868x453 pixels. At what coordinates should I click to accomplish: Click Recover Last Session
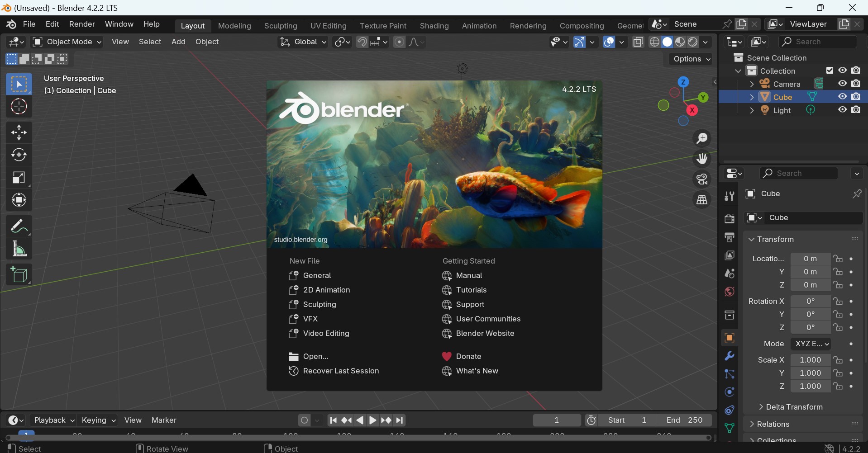[x=334, y=372]
